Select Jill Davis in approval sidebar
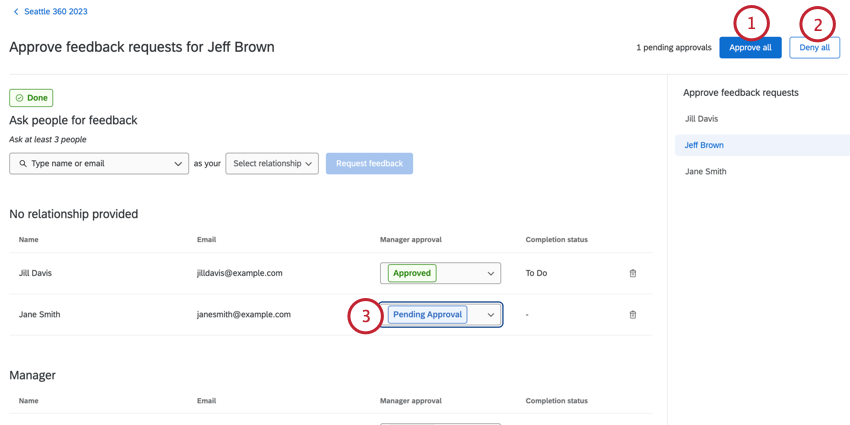 click(701, 119)
